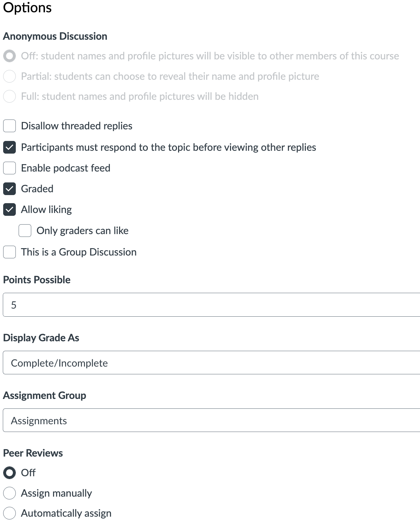Click the Graded label text

[37, 189]
